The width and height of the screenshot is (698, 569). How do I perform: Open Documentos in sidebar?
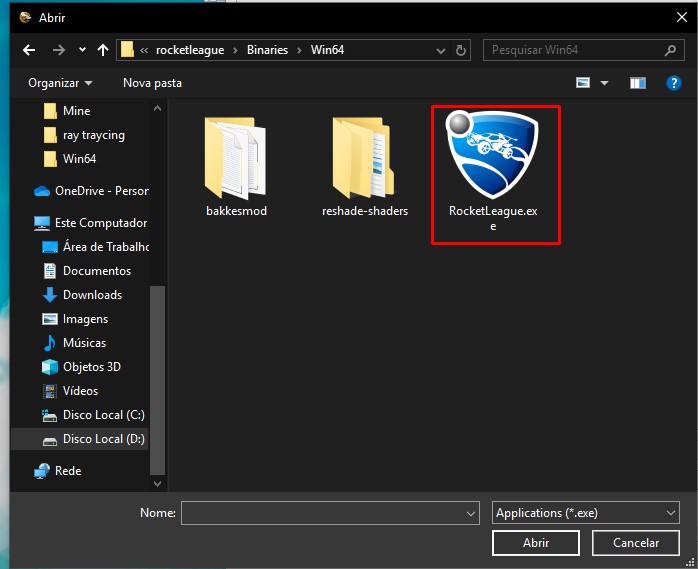[87, 271]
